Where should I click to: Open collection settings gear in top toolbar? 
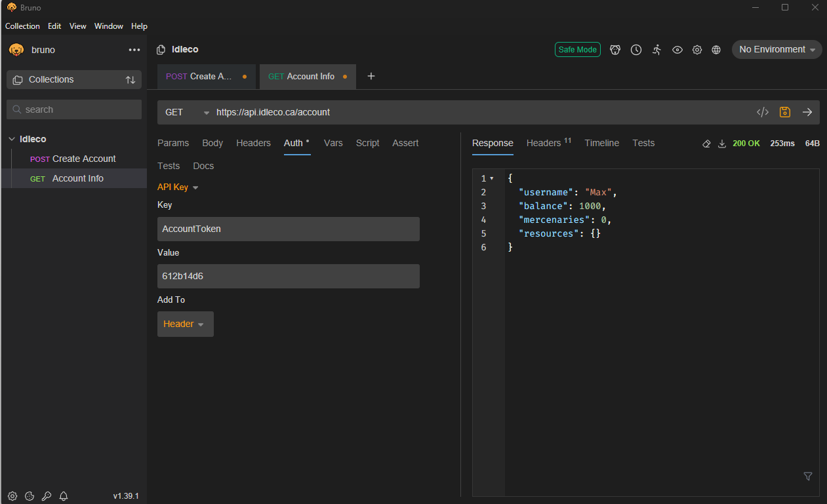(697, 50)
